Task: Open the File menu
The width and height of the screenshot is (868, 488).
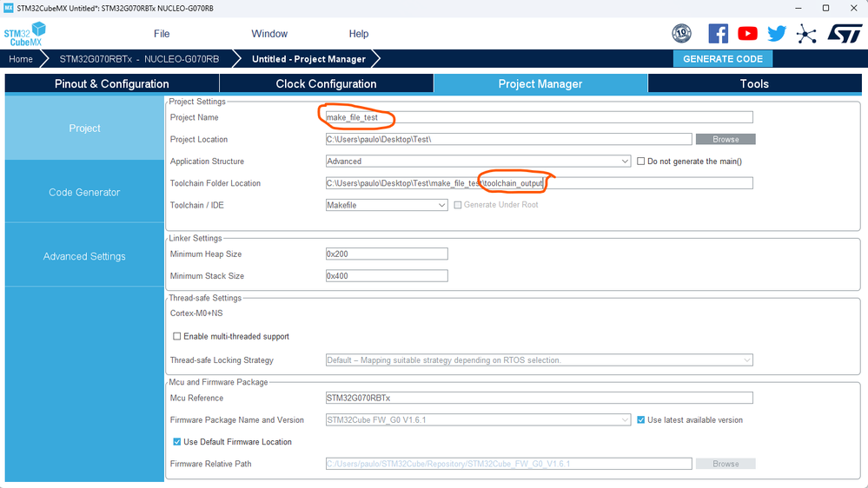Action: (x=162, y=34)
